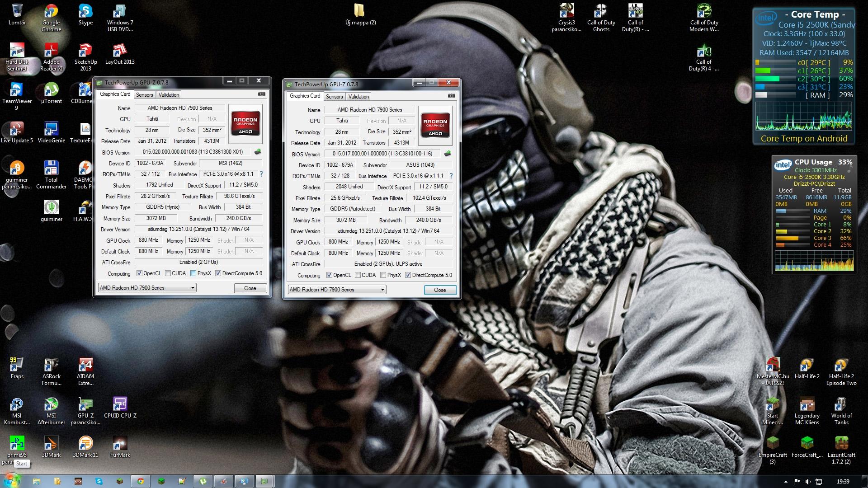Toggle OpenCL checkbox in left GPU-Z window
The height and width of the screenshot is (488, 868).
(x=140, y=273)
